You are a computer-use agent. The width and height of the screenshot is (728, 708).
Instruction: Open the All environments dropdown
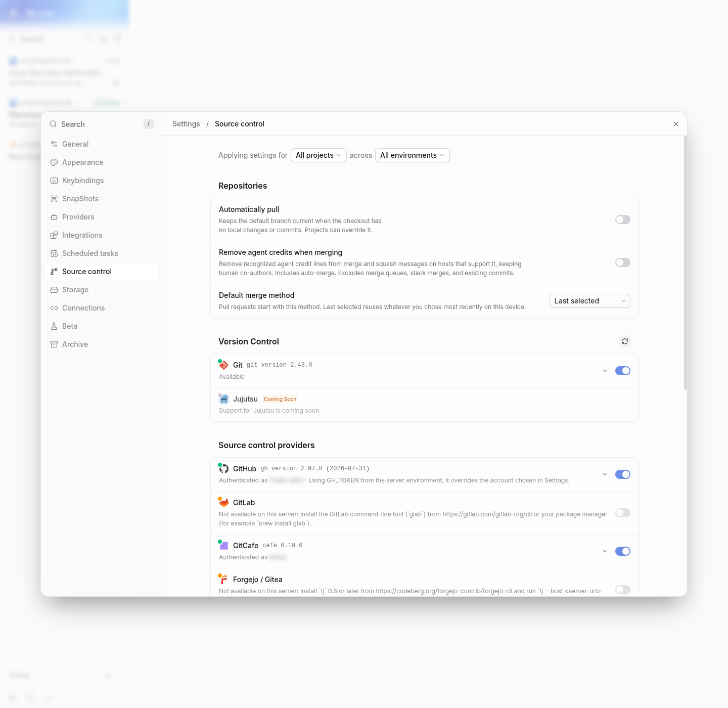(413, 155)
